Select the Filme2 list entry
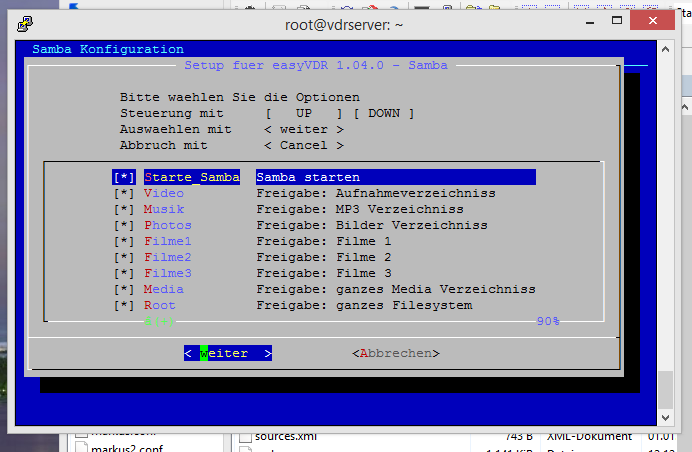The height and width of the screenshot is (452, 692). click(x=168, y=257)
